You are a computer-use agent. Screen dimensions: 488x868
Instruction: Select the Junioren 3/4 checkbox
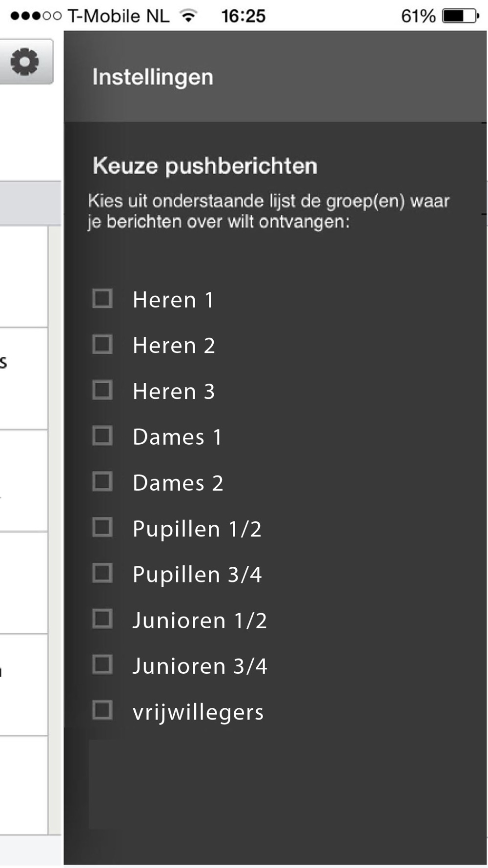click(102, 664)
